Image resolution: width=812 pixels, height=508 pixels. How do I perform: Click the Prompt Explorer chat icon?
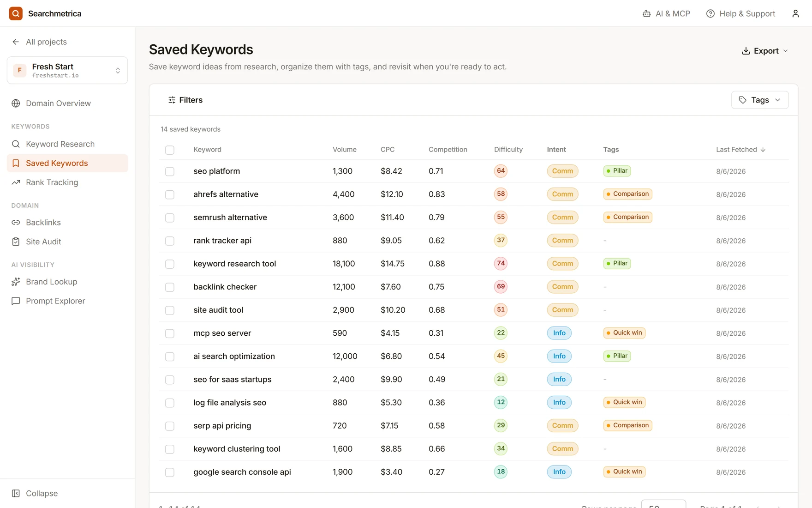tap(16, 301)
